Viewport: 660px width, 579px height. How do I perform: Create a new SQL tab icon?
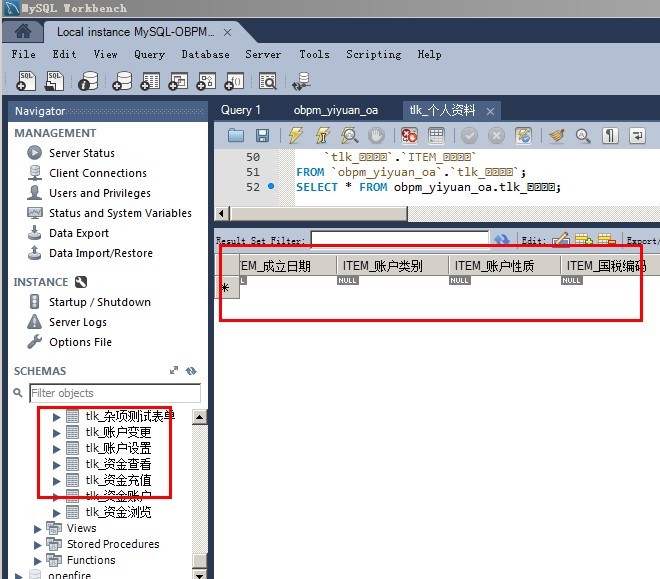tap(26, 80)
